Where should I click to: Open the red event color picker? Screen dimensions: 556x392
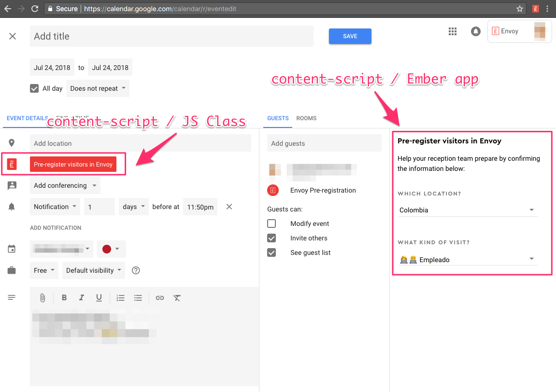111,249
